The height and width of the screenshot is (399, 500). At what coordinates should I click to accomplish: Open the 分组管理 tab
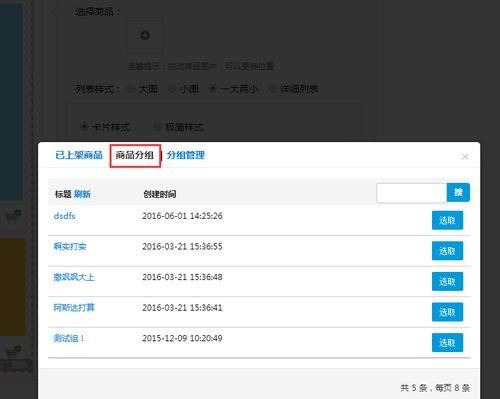(186, 155)
